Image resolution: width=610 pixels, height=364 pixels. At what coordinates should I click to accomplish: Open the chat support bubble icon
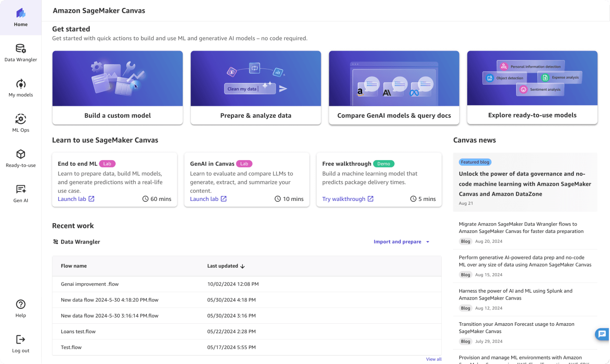pyautogui.click(x=602, y=334)
